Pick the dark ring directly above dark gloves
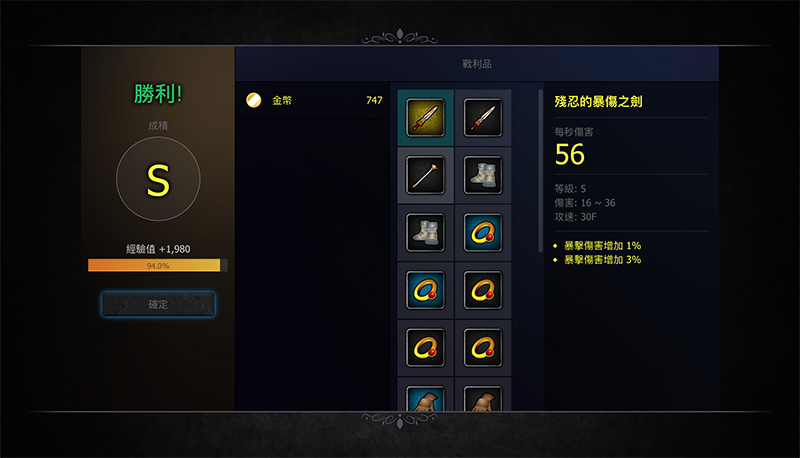This screenshot has width=800, height=458. pos(483,348)
